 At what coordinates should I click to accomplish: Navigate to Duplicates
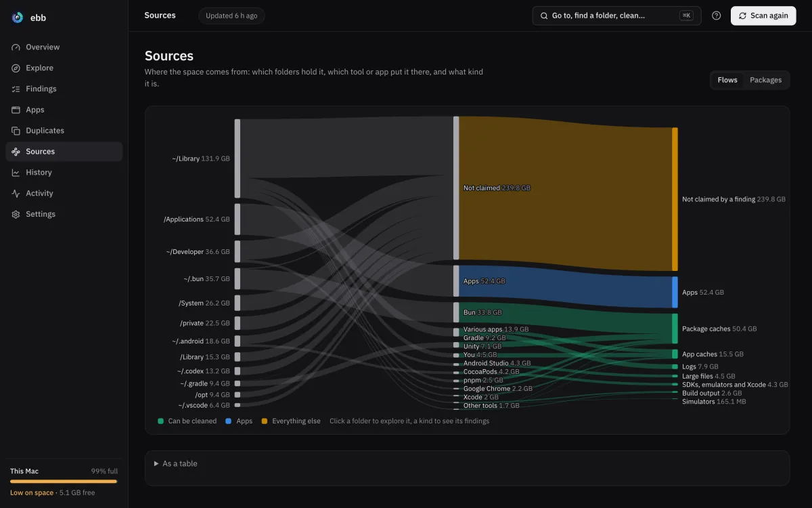pos(64,131)
